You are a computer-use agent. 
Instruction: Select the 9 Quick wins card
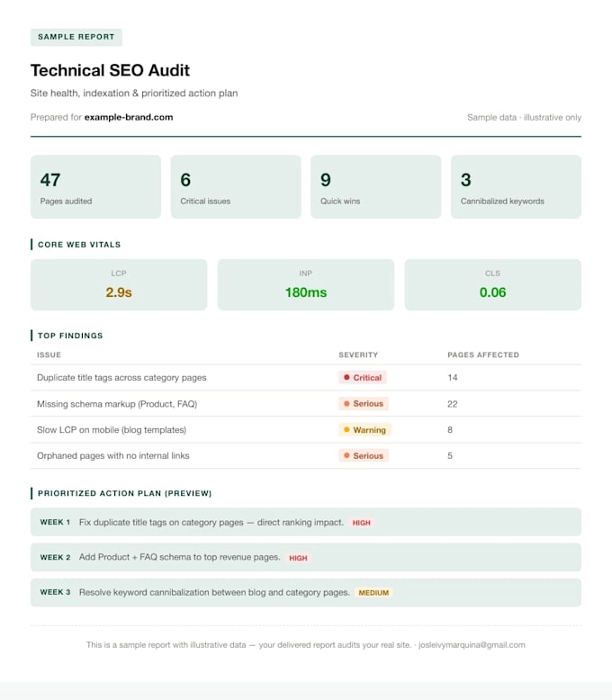(x=375, y=186)
